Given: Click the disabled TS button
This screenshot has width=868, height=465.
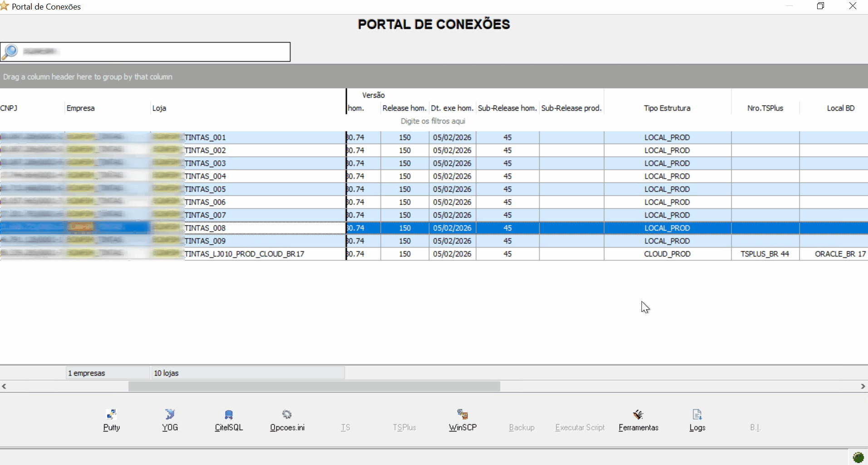Looking at the screenshot, I should coord(345,427).
